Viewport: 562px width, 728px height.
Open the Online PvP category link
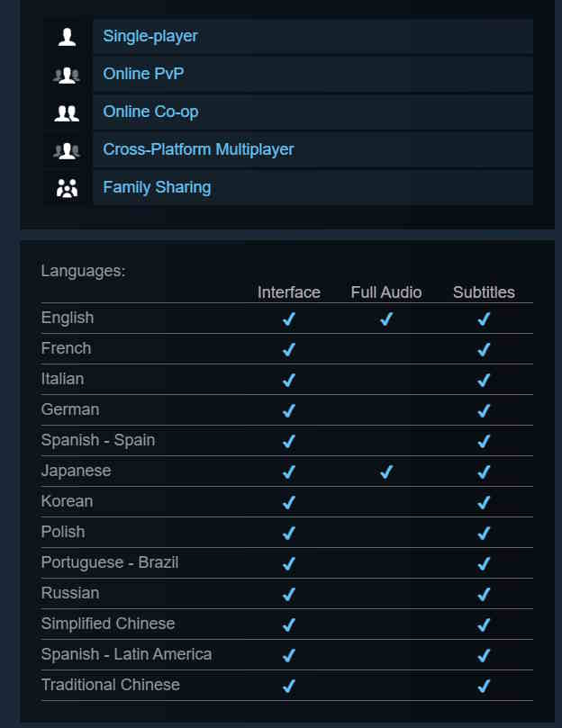coord(143,75)
